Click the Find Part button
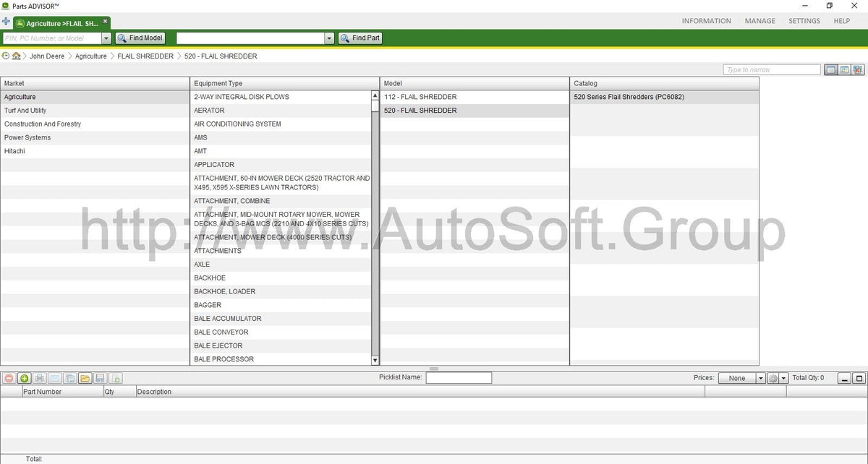The image size is (868, 464). click(x=359, y=38)
